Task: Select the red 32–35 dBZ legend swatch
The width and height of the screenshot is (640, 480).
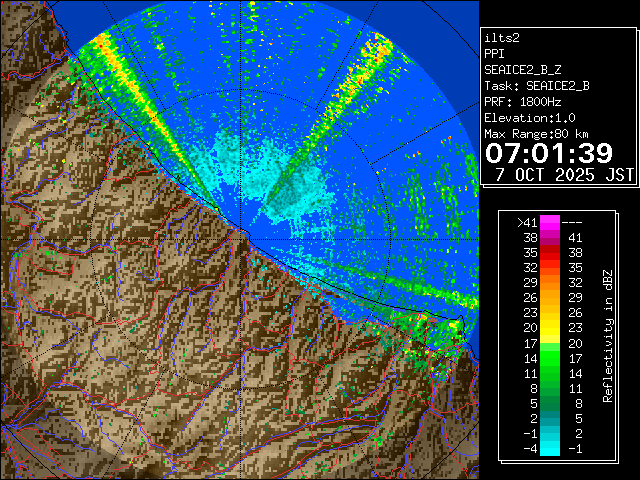Action: (550, 268)
